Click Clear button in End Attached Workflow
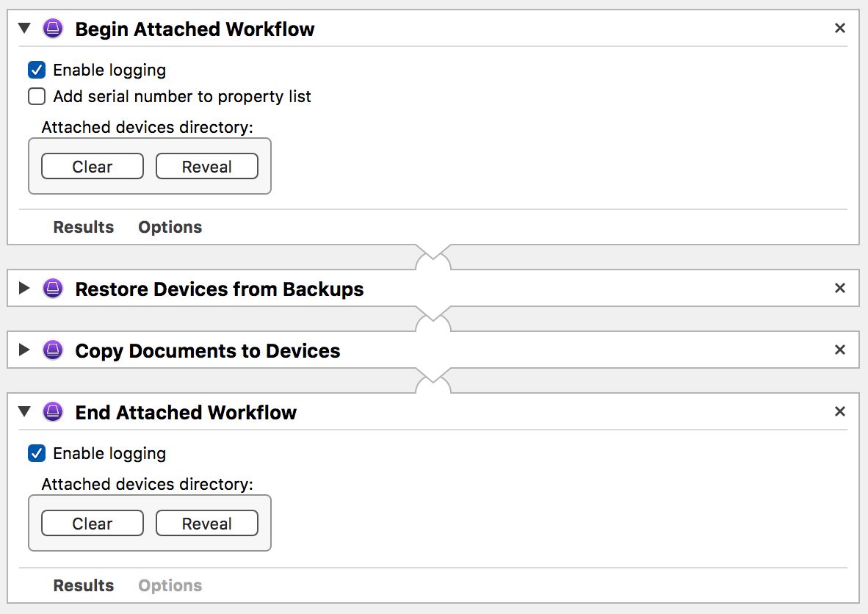The image size is (868, 614). pyautogui.click(x=93, y=523)
